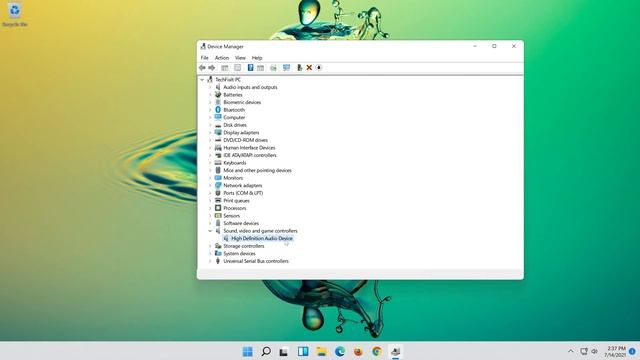Click the Device Manager title bar text
This screenshot has height=360, width=640.
pyautogui.click(x=225, y=47)
